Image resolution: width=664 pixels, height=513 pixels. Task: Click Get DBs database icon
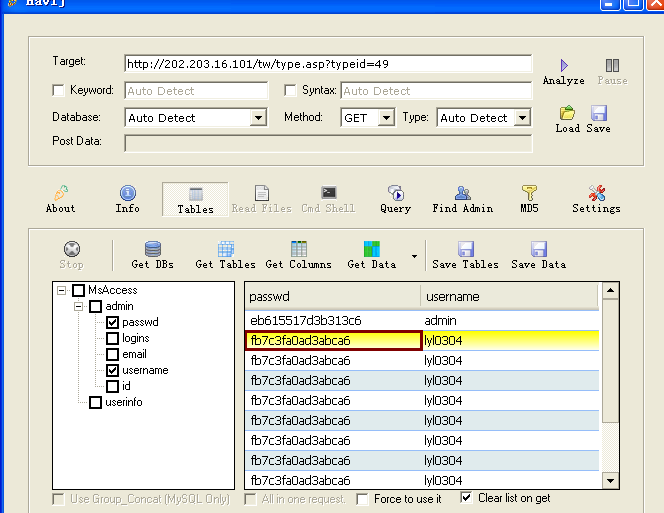(152, 249)
